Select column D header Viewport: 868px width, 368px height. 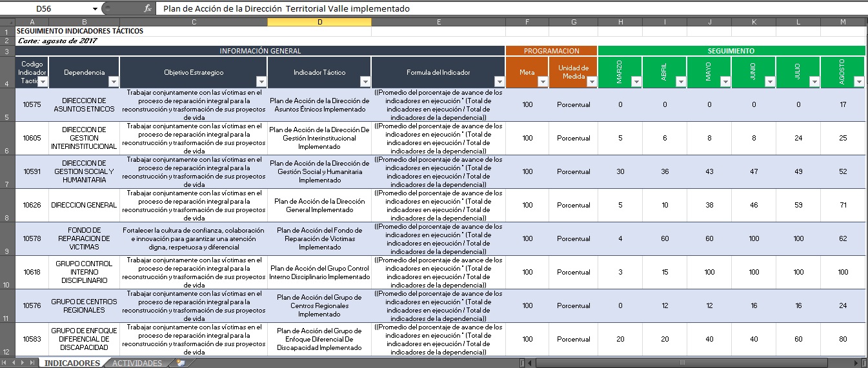(x=319, y=22)
